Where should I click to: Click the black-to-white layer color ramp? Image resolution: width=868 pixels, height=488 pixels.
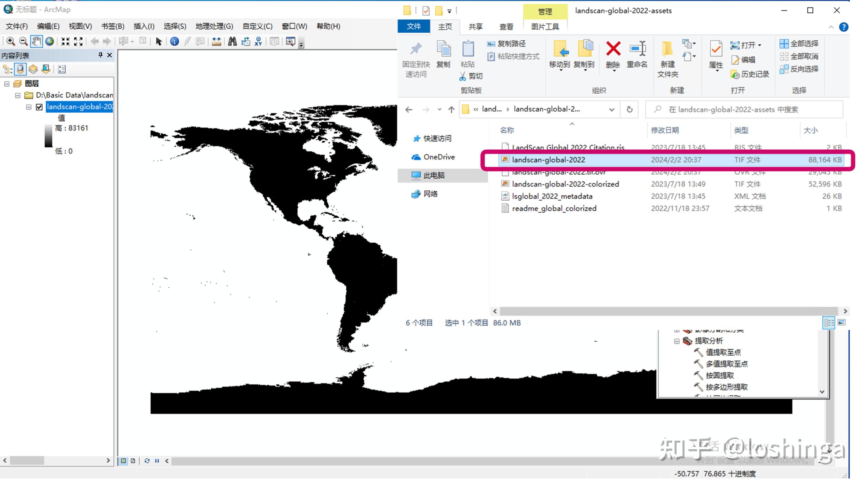click(49, 136)
